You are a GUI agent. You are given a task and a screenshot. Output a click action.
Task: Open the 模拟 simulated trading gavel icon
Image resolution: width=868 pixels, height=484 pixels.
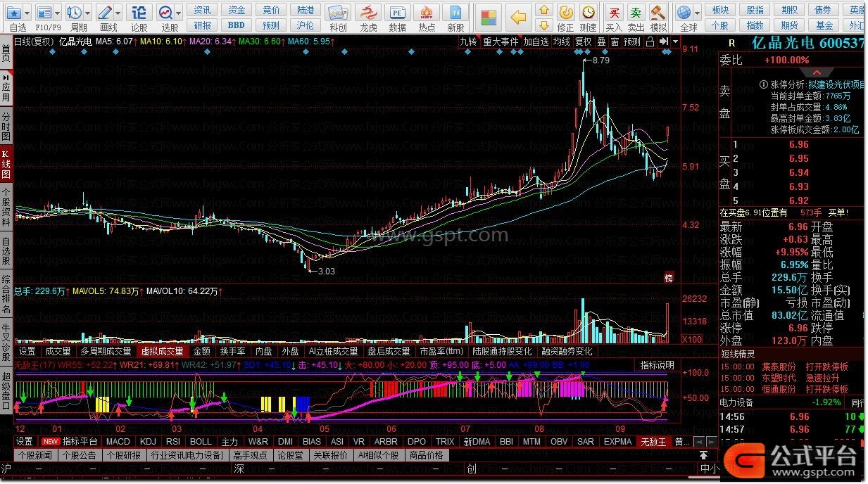coord(658,13)
